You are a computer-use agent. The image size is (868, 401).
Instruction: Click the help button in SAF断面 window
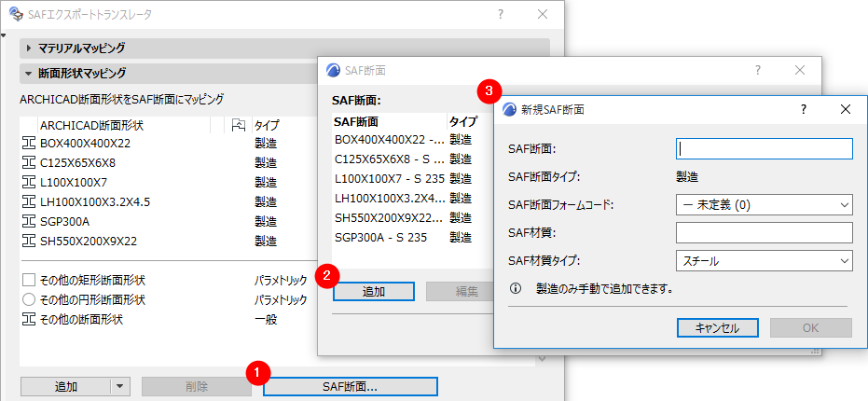(x=758, y=70)
